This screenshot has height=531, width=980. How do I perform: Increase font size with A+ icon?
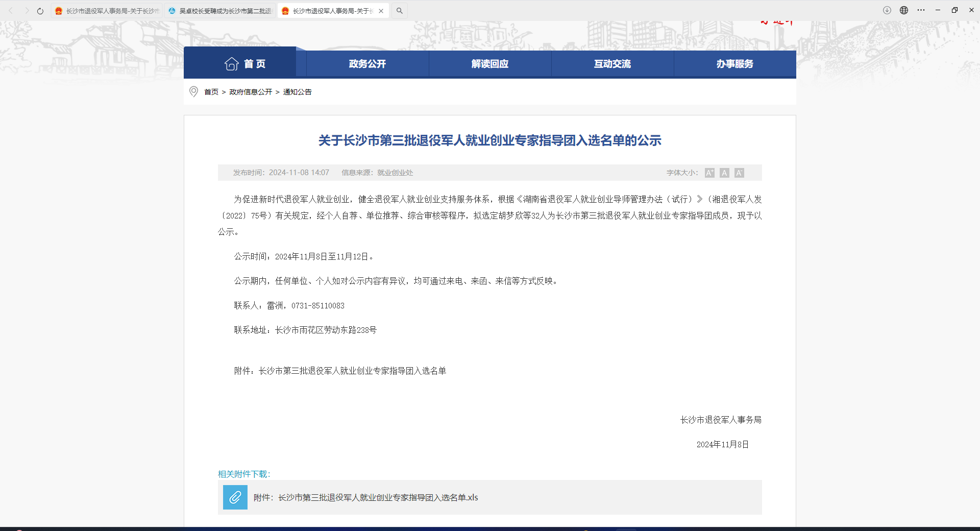pyautogui.click(x=709, y=173)
